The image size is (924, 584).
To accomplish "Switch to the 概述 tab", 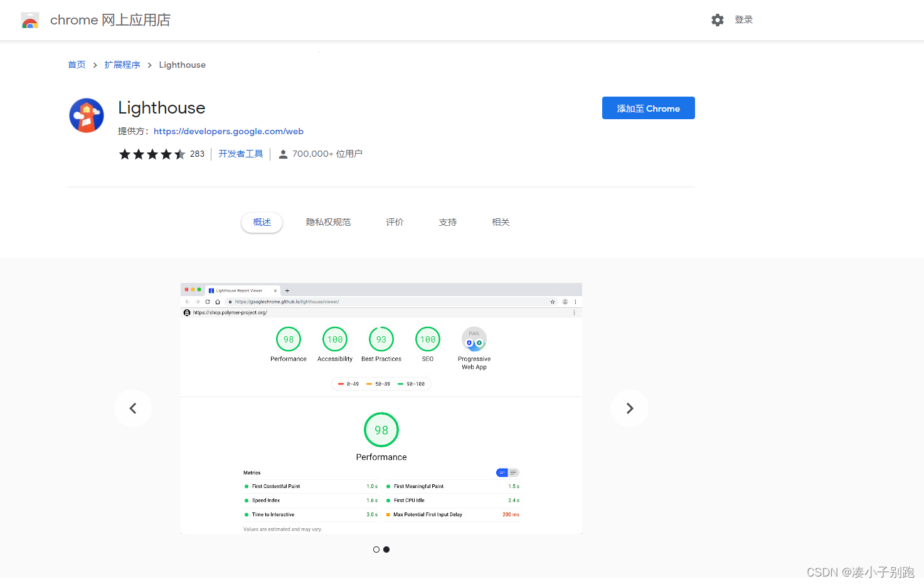I will 262,221.
